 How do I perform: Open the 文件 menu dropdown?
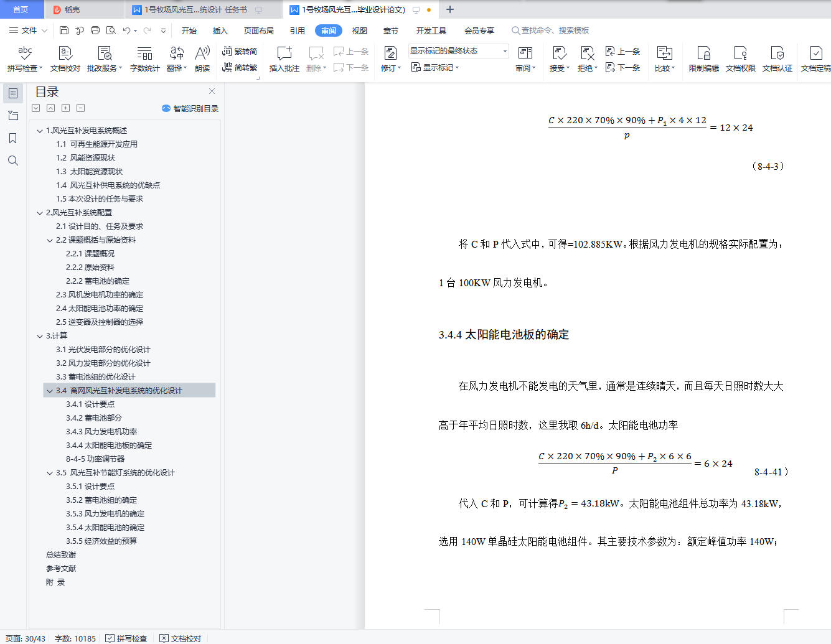(x=29, y=30)
